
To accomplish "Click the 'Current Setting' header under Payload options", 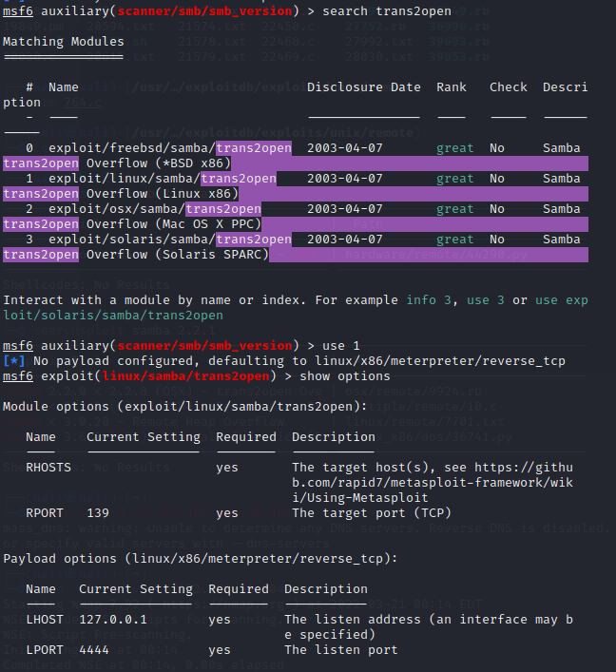I will (135, 589).
